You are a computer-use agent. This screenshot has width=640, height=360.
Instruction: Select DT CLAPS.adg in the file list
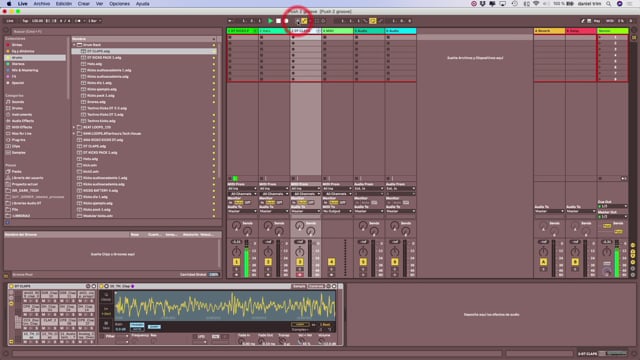[x=144, y=51]
